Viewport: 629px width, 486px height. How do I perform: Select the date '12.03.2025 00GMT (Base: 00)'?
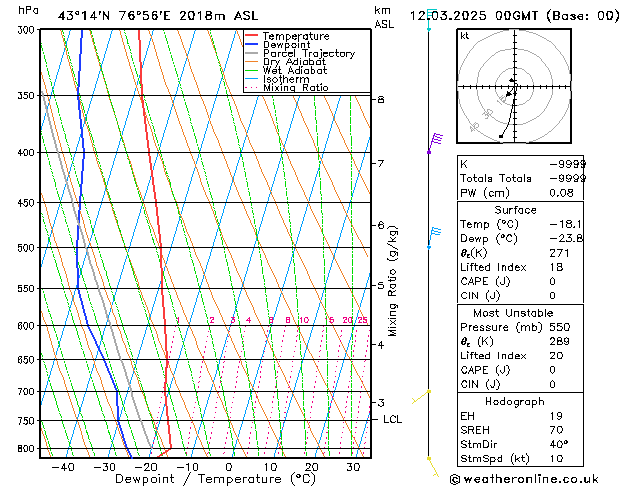(514, 16)
